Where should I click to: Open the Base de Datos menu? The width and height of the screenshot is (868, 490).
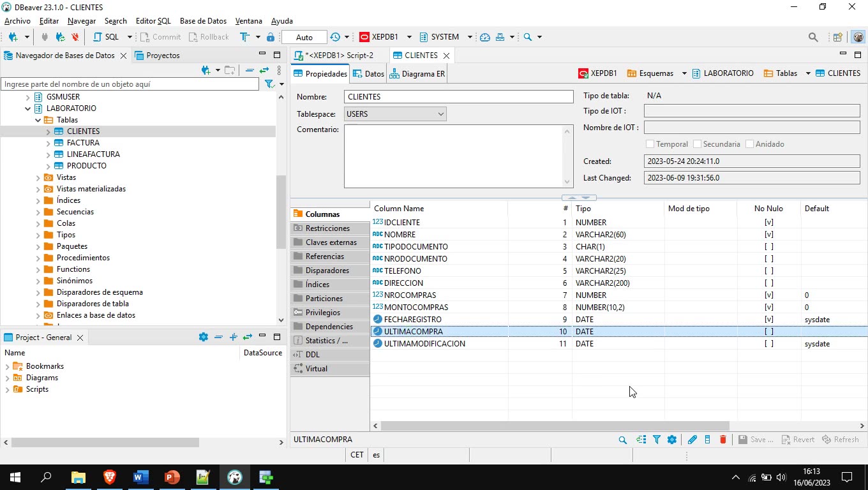click(203, 20)
